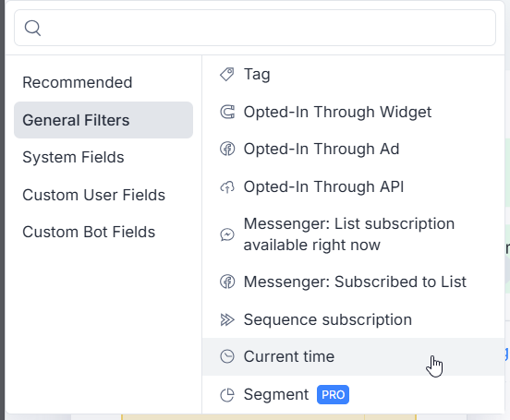Click the Messenger chat bubble icon
The height and width of the screenshot is (420, 510).
[x=227, y=234]
